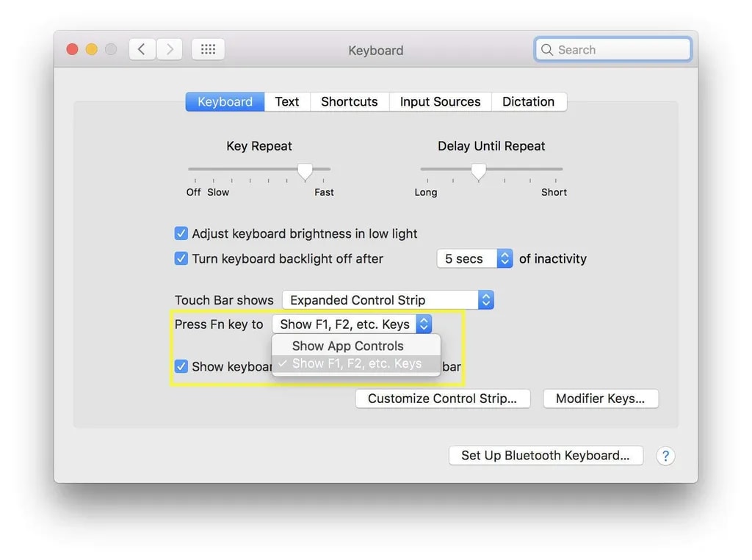Toggle Adjust keyboard brightness in low light

181,233
